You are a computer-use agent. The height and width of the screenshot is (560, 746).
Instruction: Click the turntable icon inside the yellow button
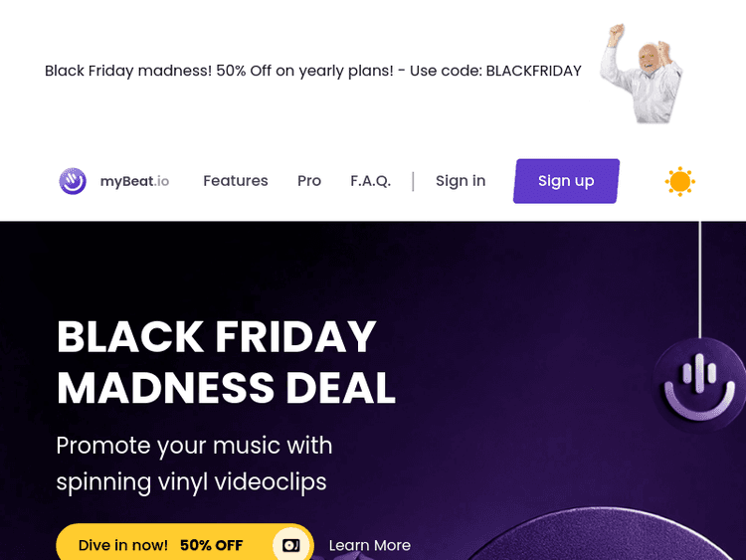pos(290,545)
